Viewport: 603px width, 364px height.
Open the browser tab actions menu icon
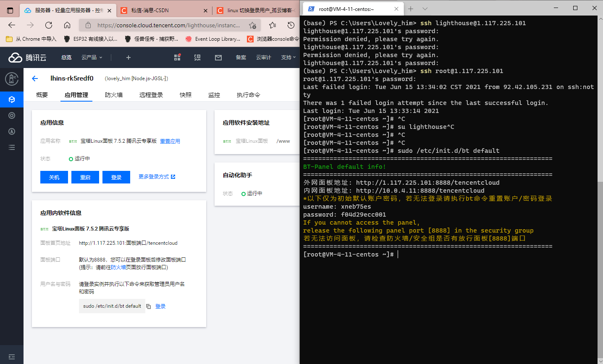10,10
